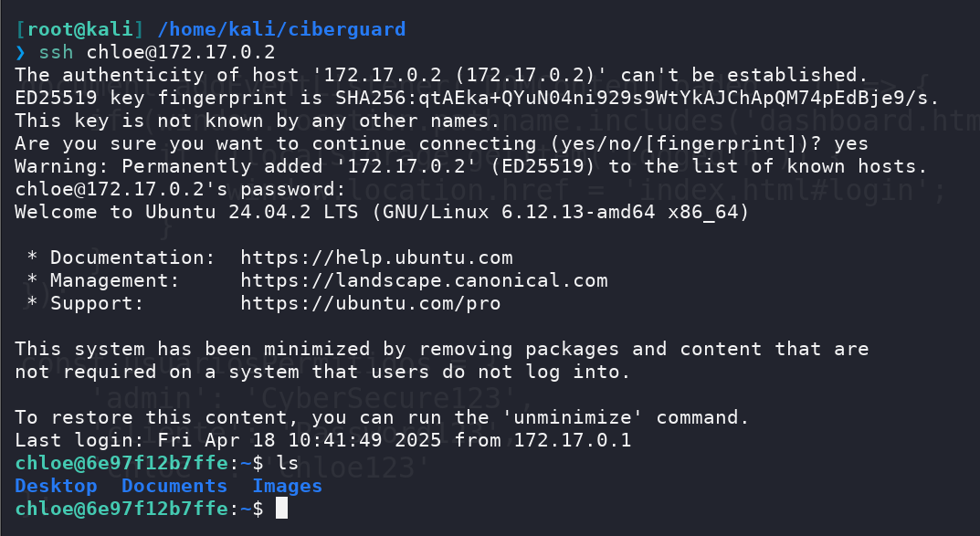Click the chloe@172.17.0.2's password prompt

(180, 189)
